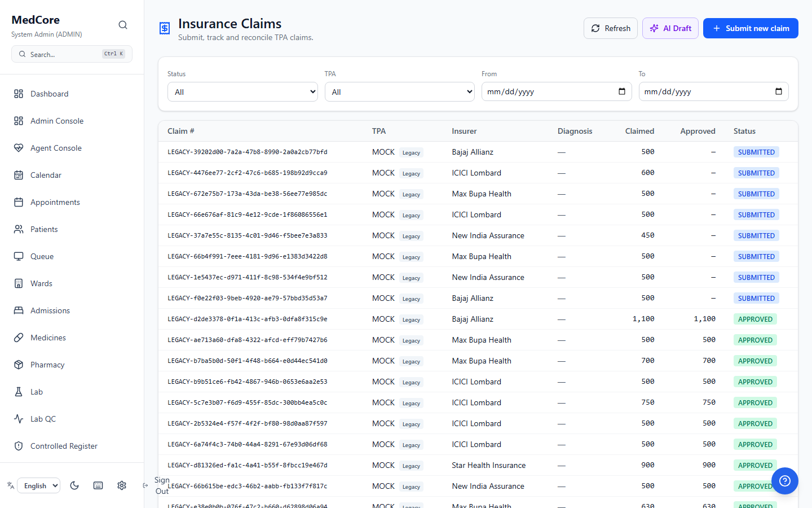Screen dimensions: 812x508
Task: Open Patients people icon
Action: (19, 229)
